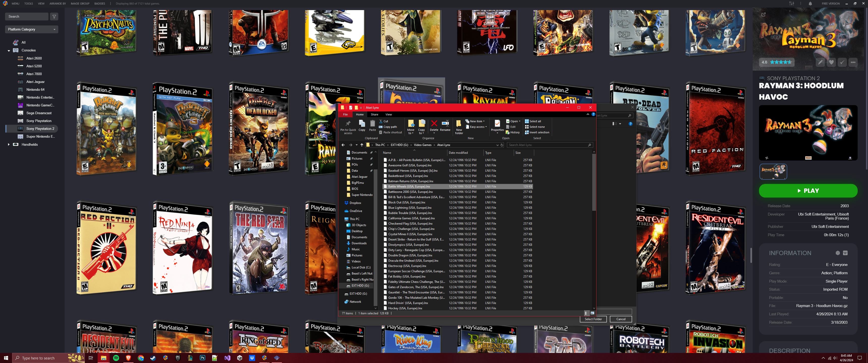This screenshot has height=363, width=868.
Task: Mark Rayman 3 completed with the checkmark
Action: coord(842,62)
